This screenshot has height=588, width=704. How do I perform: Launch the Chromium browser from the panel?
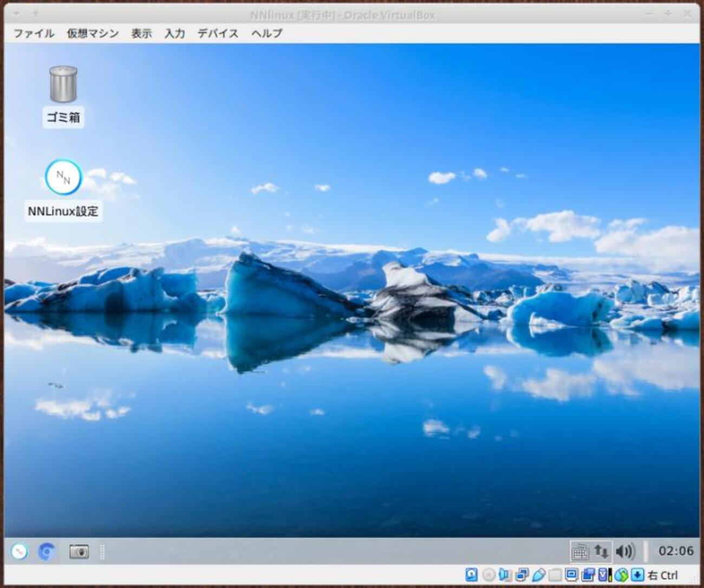tap(47, 551)
